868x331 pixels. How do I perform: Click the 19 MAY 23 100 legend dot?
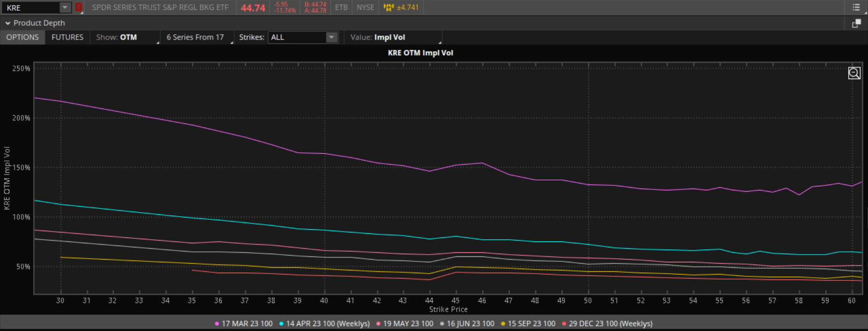point(378,324)
